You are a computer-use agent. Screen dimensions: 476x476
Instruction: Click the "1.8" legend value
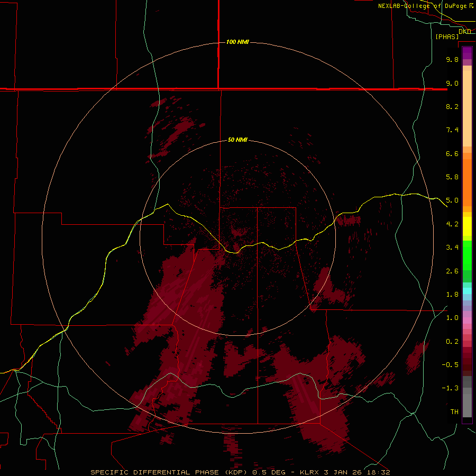point(452,295)
